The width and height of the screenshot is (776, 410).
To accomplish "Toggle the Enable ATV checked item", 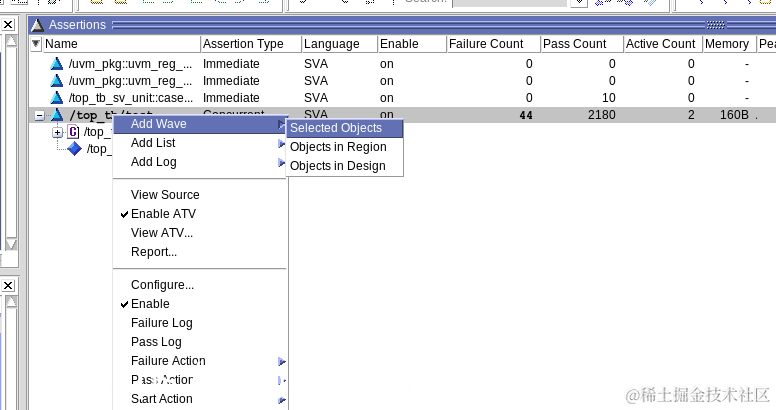I will (200, 214).
